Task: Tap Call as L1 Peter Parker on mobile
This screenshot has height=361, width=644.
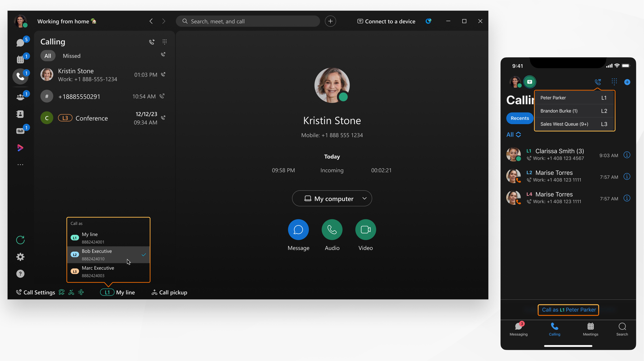Action: [x=569, y=310]
